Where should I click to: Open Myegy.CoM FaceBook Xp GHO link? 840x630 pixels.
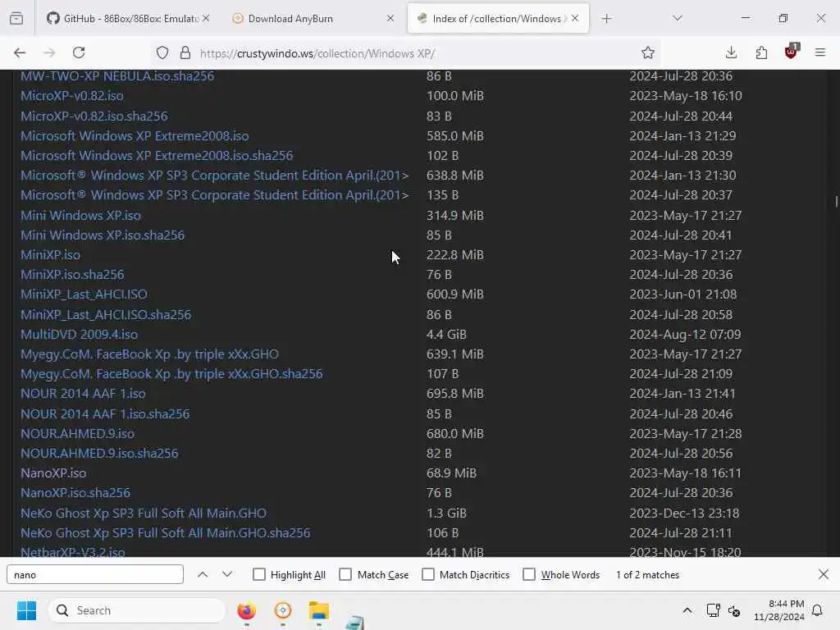(x=149, y=354)
